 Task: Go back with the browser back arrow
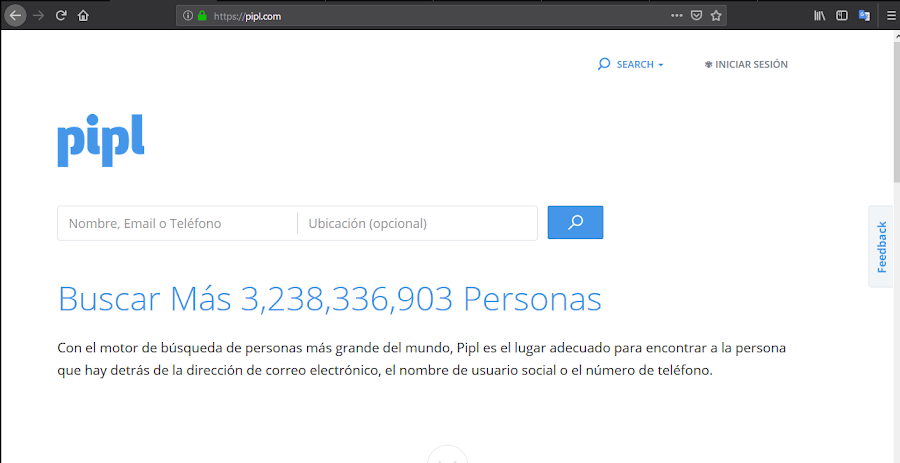[x=15, y=15]
